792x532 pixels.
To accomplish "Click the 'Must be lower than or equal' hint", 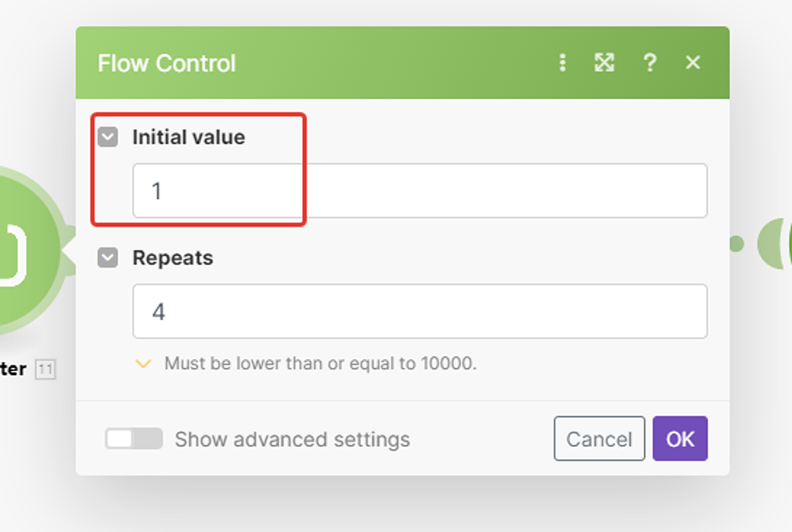I will [320, 363].
